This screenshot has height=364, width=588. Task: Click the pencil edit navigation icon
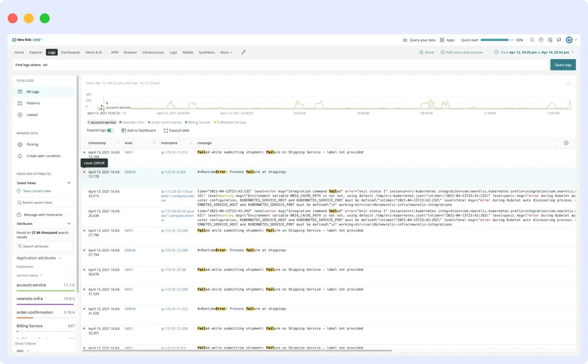pos(243,52)
